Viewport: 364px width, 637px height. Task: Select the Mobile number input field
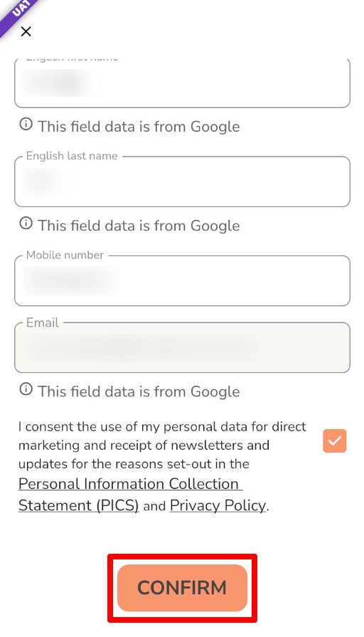pos(182,280)
